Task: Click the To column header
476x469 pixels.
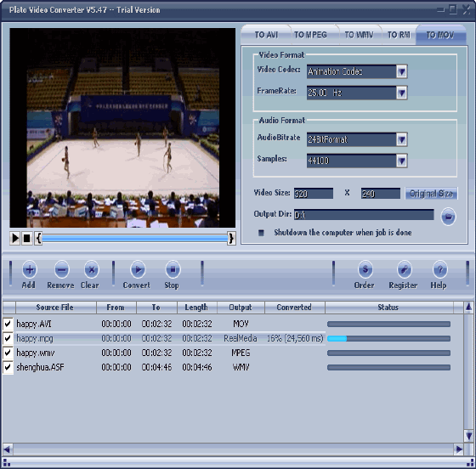Action: (x=156, y=308)
